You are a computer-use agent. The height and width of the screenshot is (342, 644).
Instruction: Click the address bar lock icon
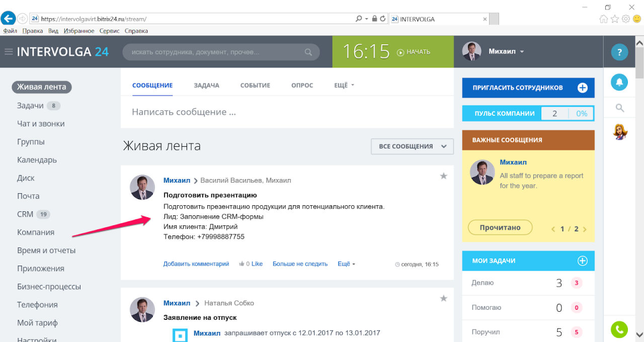(x=374, y=19)
